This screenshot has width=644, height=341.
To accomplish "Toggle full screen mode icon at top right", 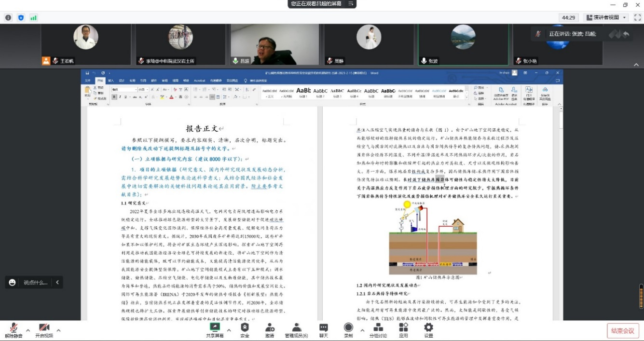I will pos(637,17).
